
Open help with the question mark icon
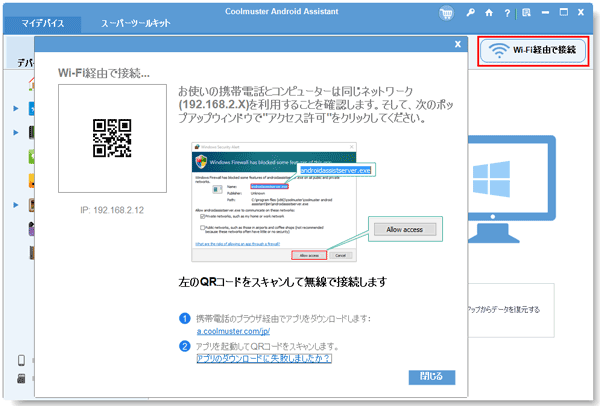pos(507,13)
